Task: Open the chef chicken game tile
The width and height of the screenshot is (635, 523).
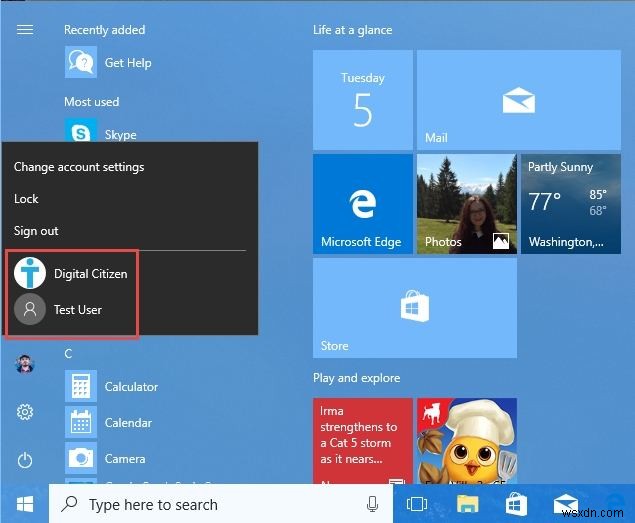Action: pos(467,441)
